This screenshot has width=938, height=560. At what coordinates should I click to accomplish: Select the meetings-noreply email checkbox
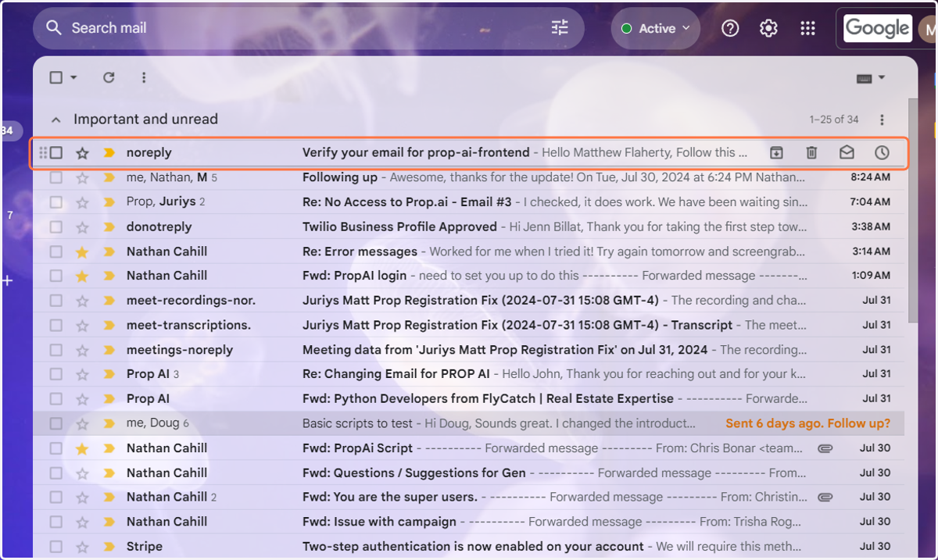(x=56, y=350)
